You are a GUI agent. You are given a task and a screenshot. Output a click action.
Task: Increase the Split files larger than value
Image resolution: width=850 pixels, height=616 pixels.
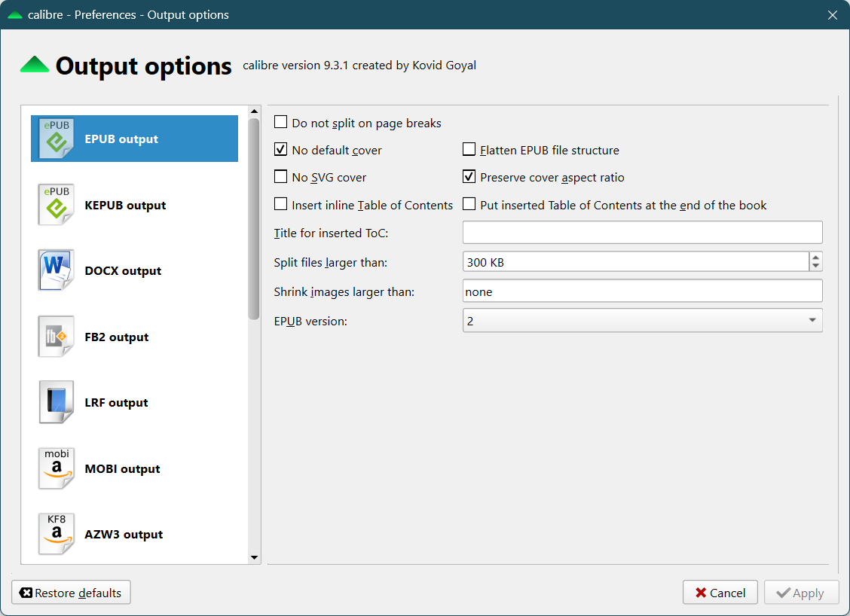click(815, 257)
